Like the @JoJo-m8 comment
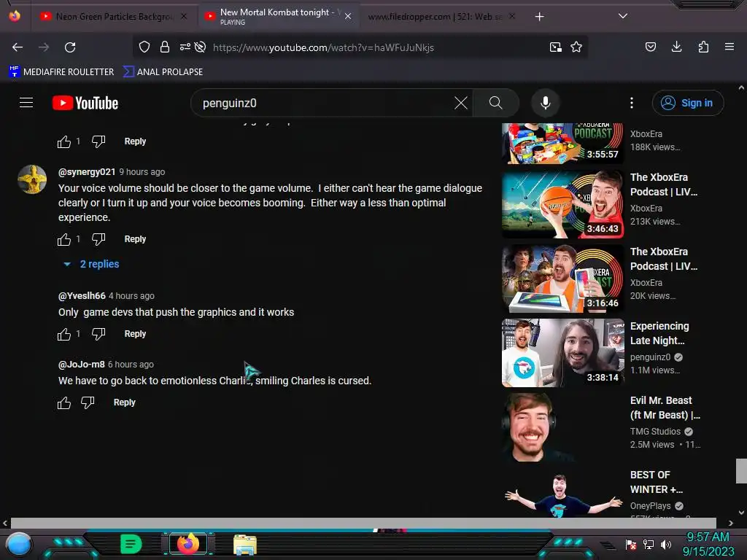 point(64,402)
